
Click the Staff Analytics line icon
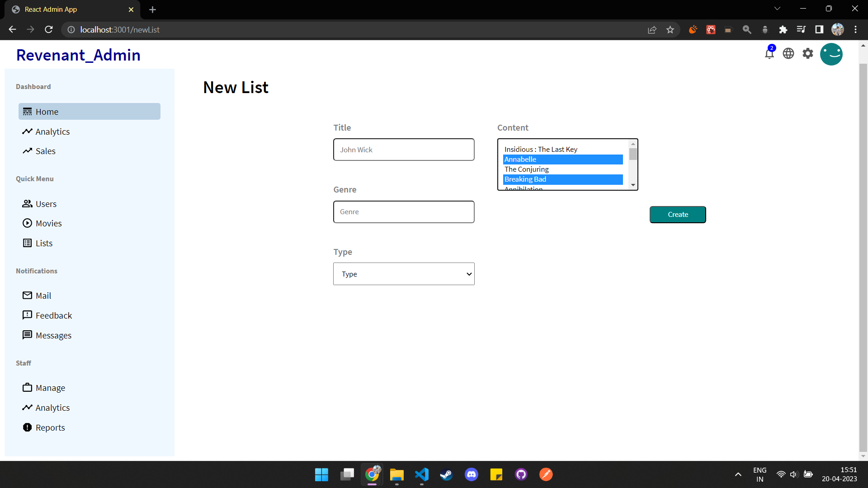[27, 408]
